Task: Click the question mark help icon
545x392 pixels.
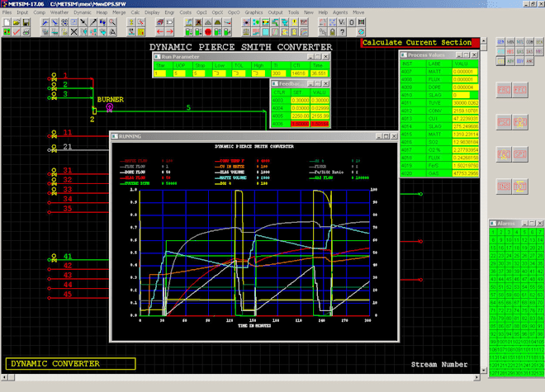Action: pos(343,32)
